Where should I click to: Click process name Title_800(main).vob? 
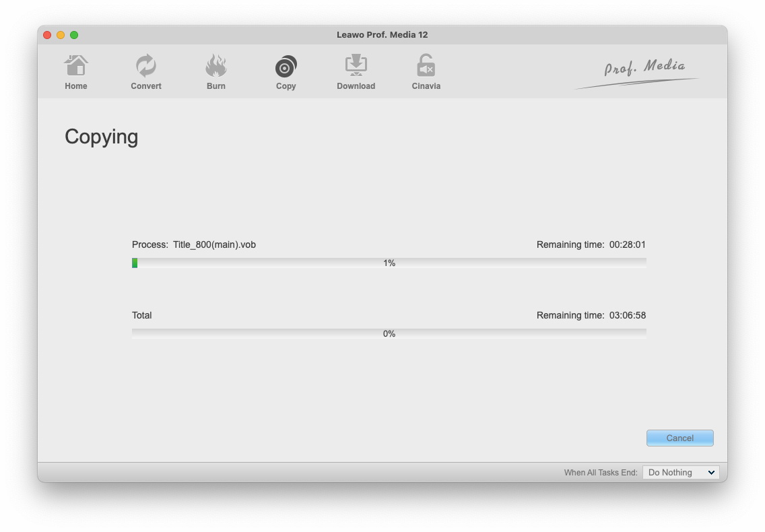(x=214, y=244)
